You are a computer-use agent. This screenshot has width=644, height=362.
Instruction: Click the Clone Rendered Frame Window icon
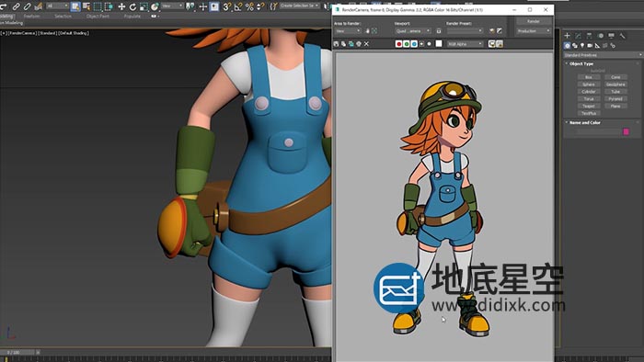pos(351,44)
